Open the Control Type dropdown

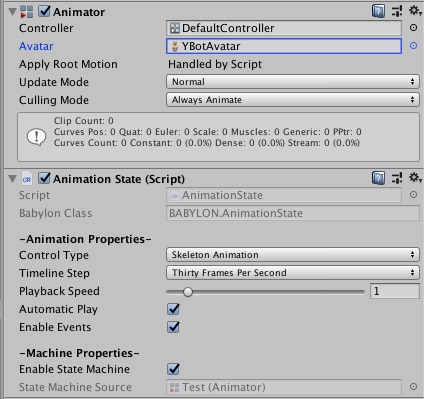coord(293,255)
